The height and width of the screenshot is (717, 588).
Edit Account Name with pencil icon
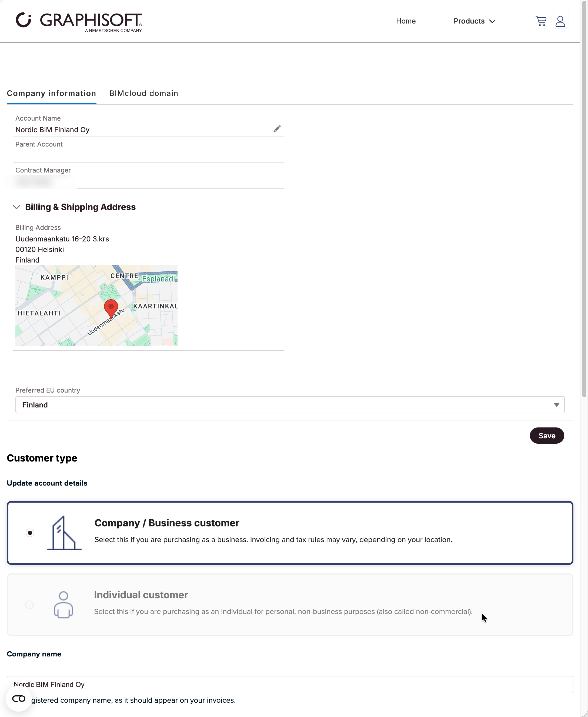[x=277, y=129]
